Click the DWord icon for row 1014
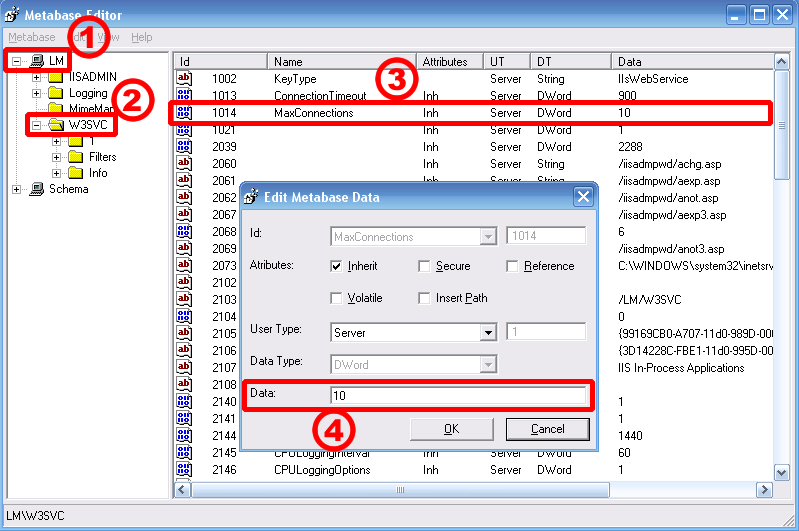Screen dimensions: 799x531 [x=184, y=113]
